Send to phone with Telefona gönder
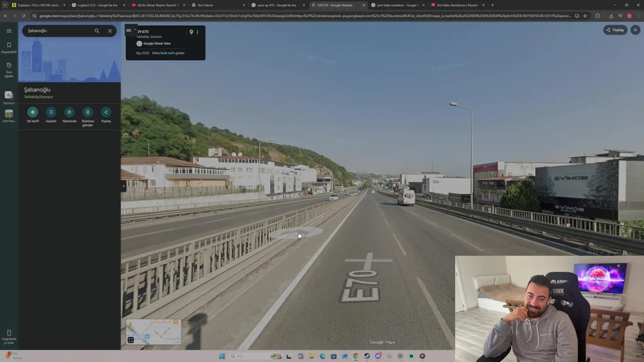 coord(88,117)
